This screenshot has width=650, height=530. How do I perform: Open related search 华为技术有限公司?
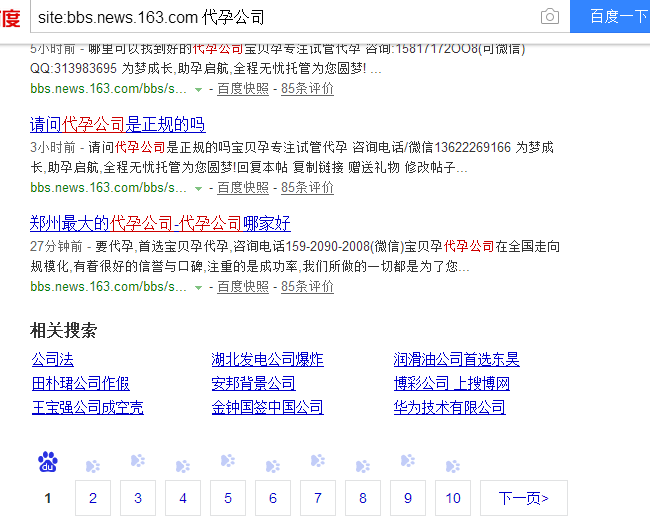(449, 407)
